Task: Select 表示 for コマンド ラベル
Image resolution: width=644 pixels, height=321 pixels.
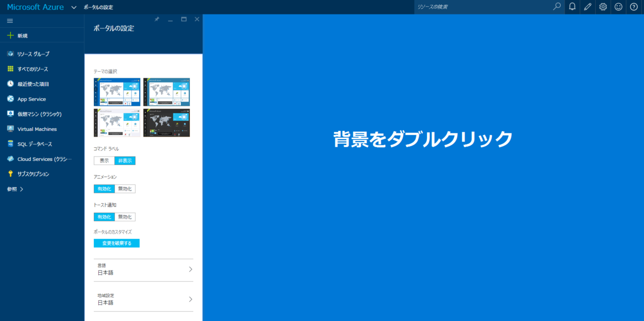Action: (104, 161)
